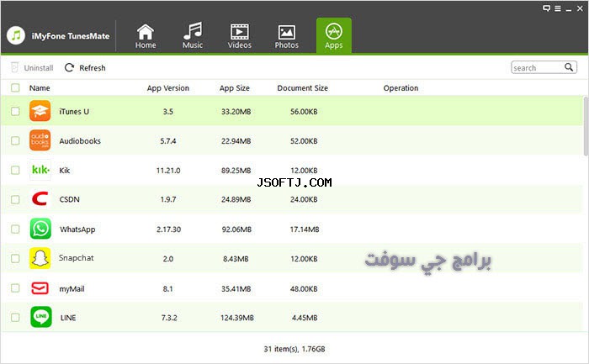Check the Audiobooks checkbox

click(x=15, y=140)
